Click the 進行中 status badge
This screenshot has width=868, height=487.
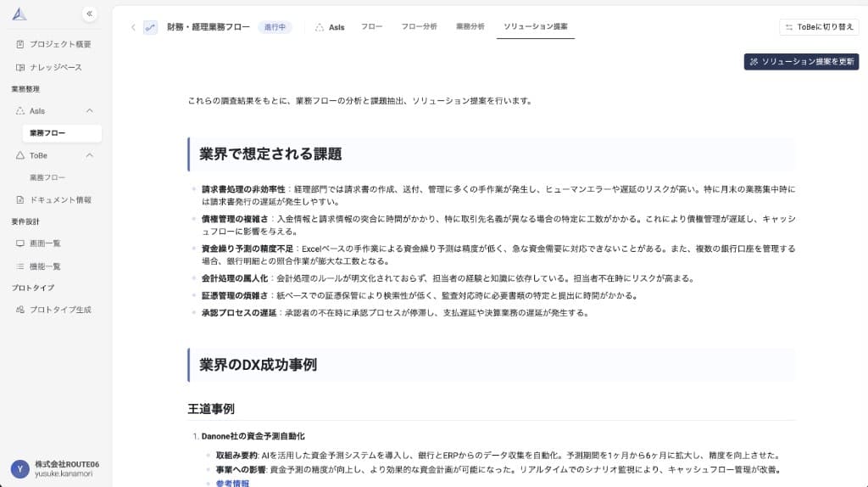point(275,27)
